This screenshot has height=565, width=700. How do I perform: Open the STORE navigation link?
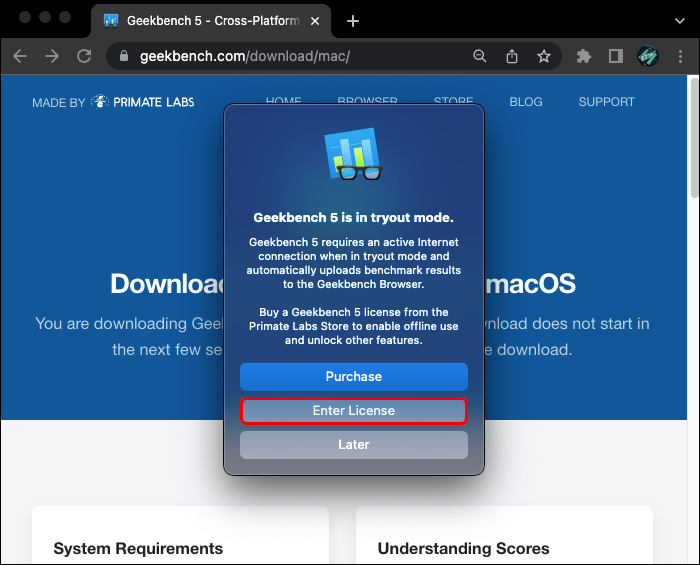(453, 100)
